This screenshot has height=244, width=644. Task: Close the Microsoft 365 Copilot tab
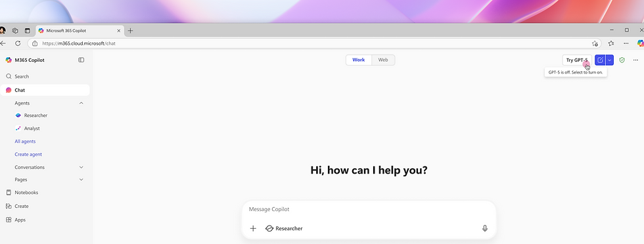pyautogui.click(x=119, y=31)
